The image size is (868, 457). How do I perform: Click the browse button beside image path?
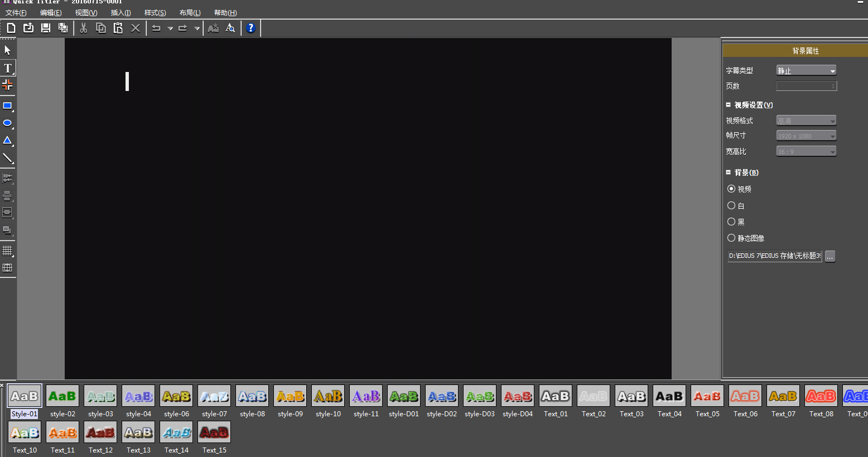pos(830,256)
